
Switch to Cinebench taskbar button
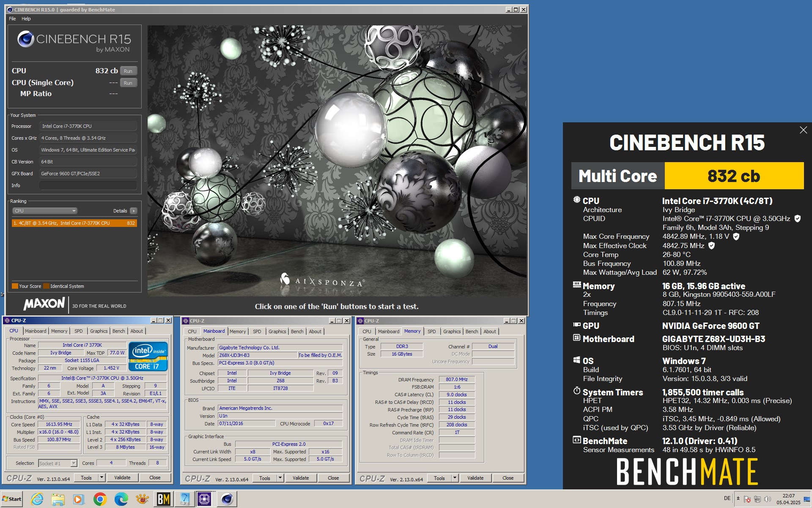click(x=227, y=499)
